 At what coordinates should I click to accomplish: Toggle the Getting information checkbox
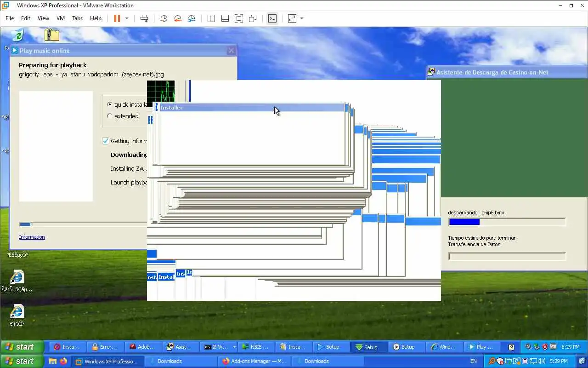(x=106, y=141)
